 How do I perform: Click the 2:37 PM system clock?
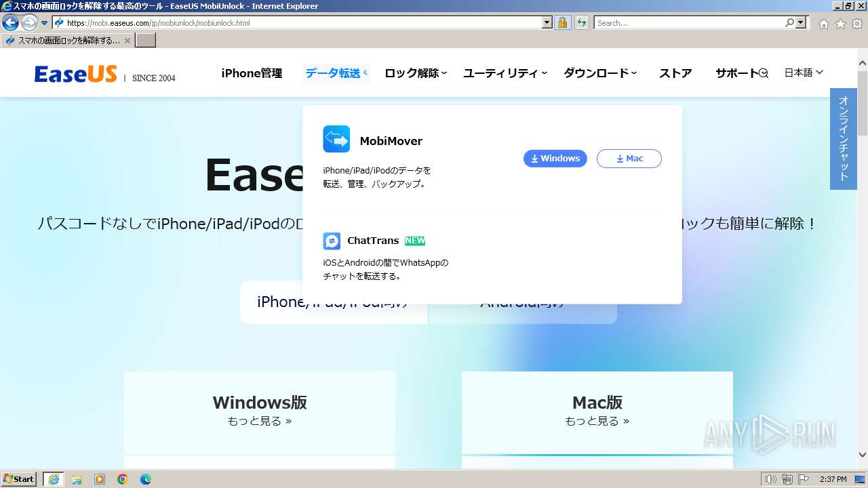833,479
